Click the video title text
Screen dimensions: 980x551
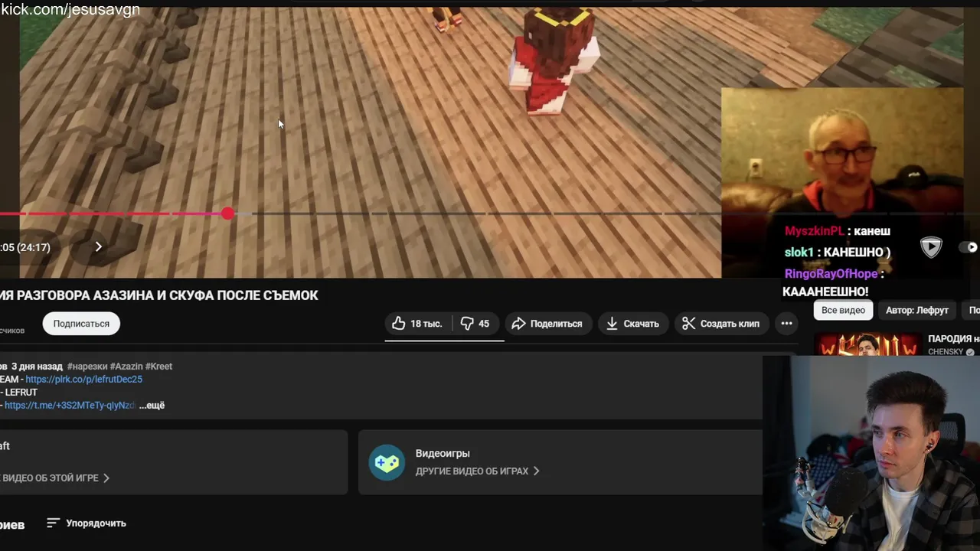click(x=159, y=295)
